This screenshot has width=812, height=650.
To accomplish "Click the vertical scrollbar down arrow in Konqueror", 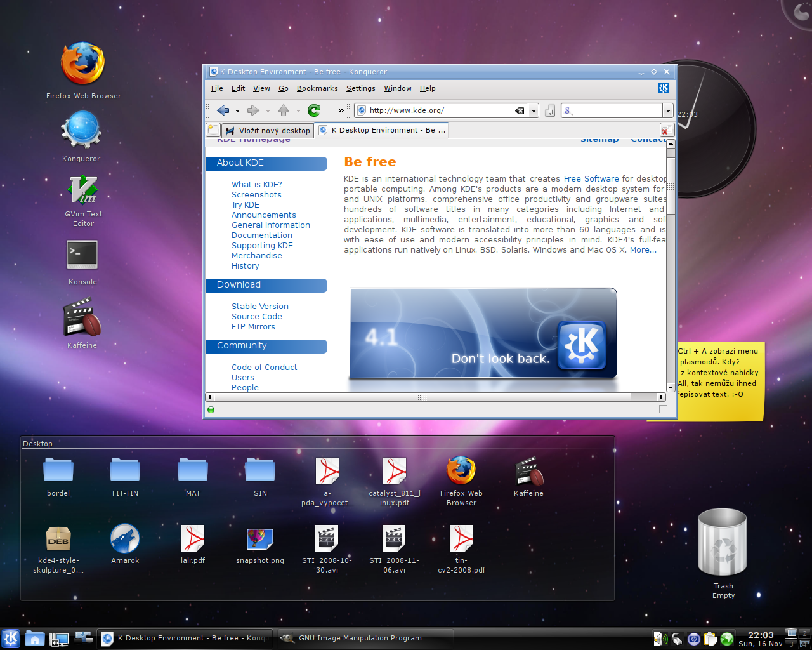I will click(x=671, y=387).
